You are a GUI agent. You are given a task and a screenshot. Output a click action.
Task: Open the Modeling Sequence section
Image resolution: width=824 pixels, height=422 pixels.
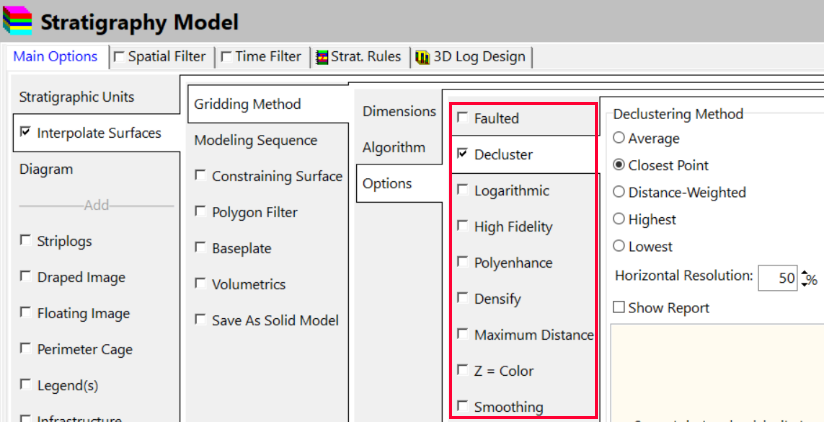tap(255, 140)
